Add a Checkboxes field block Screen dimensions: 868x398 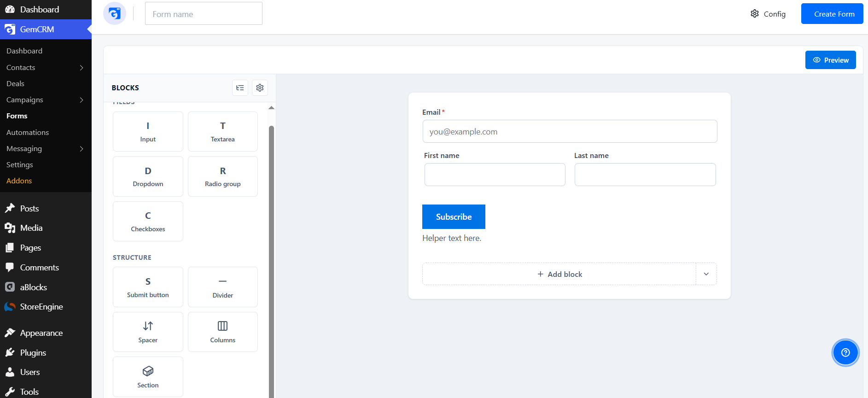tap(148, 221)
